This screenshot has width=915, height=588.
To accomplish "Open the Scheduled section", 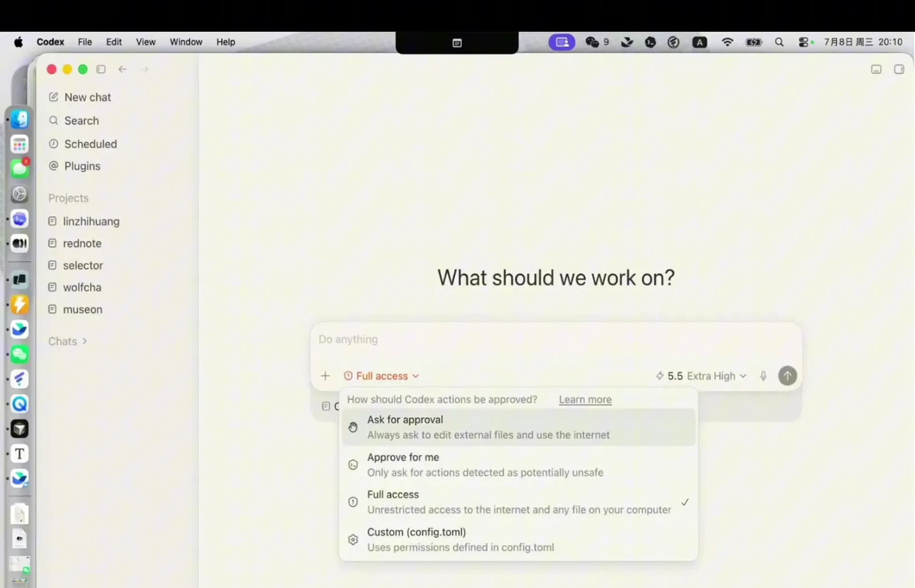I will pos(83,144).
